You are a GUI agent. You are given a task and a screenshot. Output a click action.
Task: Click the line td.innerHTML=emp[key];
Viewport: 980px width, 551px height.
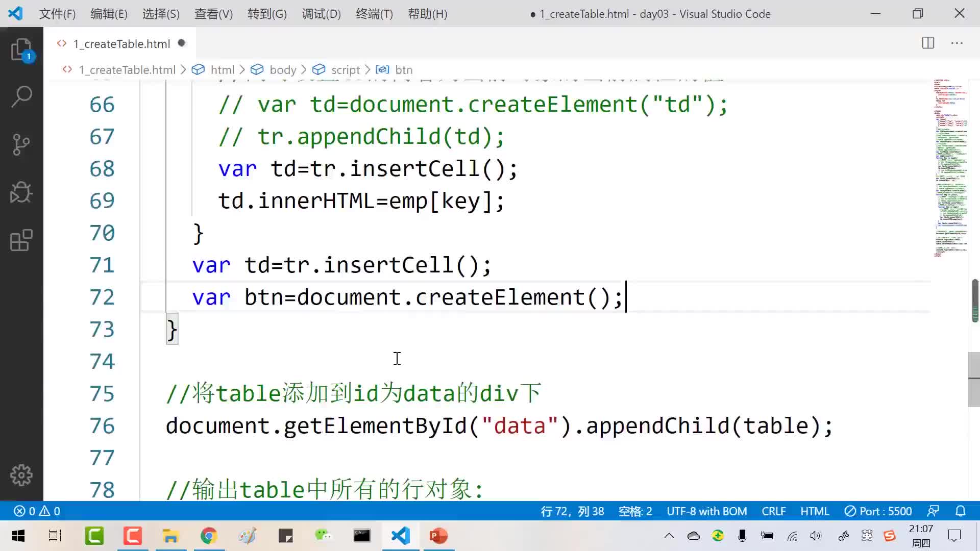pos(361,201)
